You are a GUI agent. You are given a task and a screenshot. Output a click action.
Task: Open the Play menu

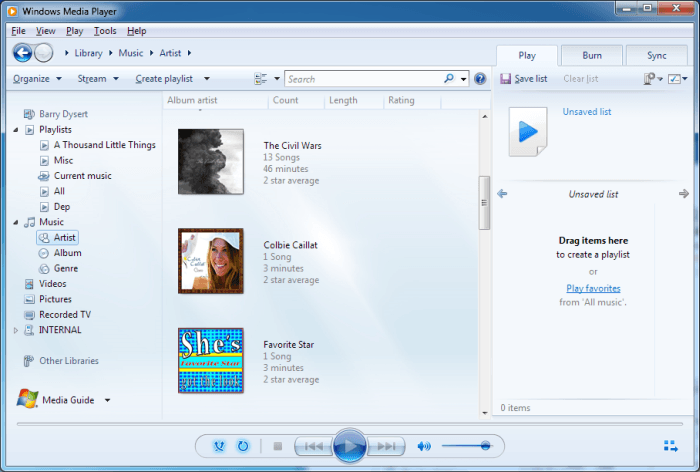[75, 31]
